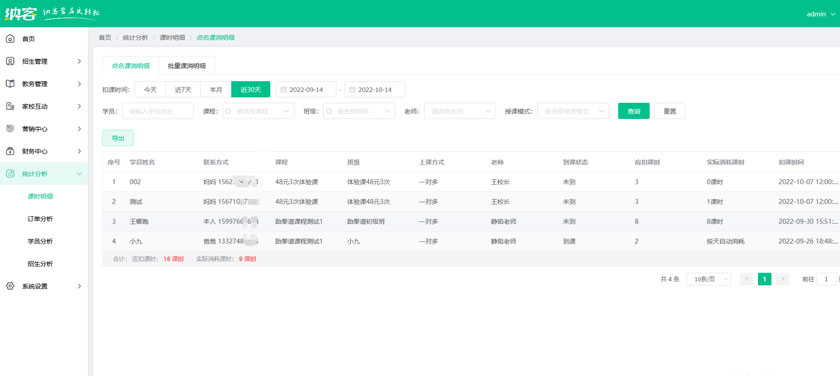Click the search icon in 课程 selector
840x376 pixels.
tap(228, 111)
